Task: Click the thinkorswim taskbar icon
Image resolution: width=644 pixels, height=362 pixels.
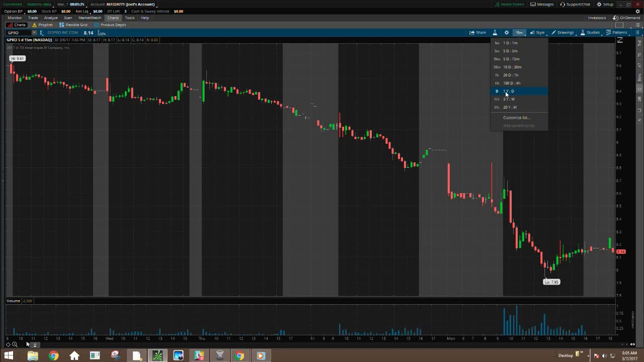Action: click(157, 355)
